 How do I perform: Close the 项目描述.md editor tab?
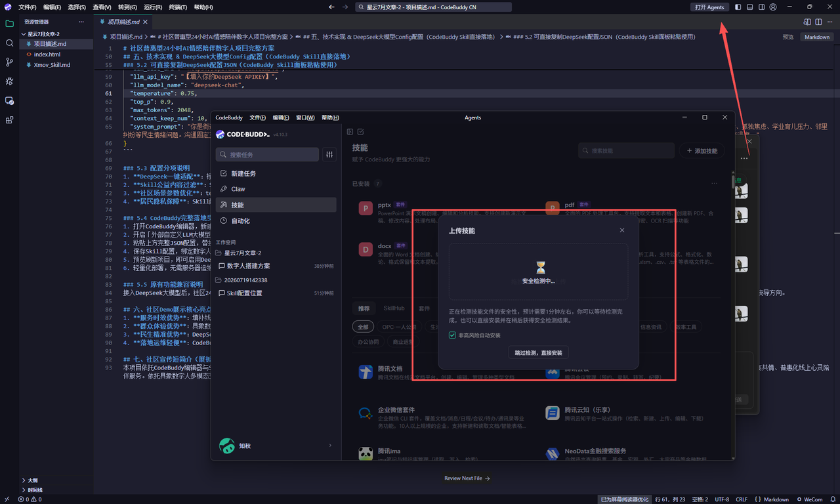(145, 22)
